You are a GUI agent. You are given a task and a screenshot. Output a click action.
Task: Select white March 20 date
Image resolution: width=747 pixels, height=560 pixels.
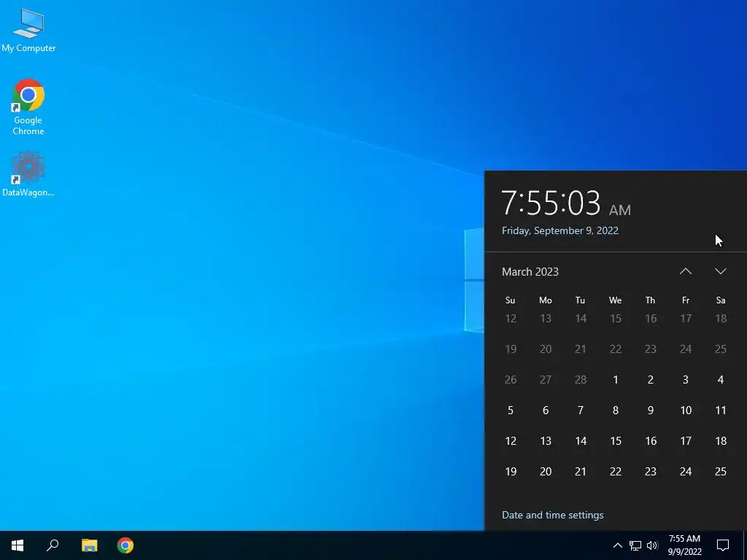pos(546,472)
